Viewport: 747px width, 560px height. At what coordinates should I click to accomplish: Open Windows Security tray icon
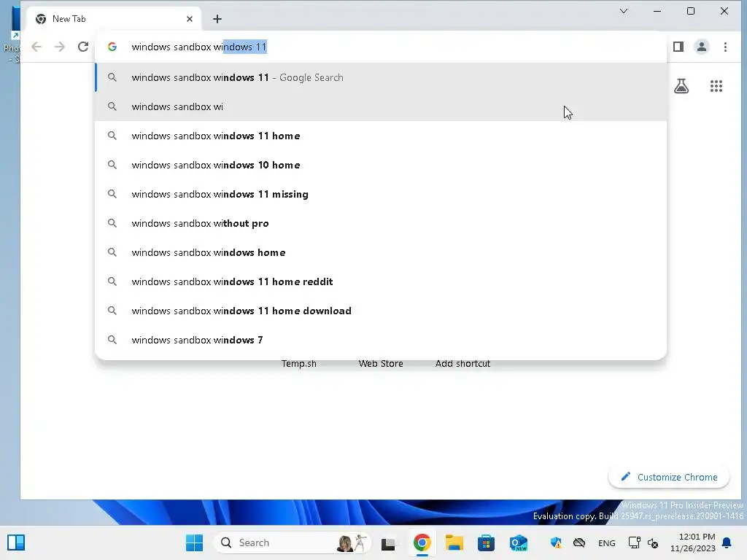tap(556, 542)
